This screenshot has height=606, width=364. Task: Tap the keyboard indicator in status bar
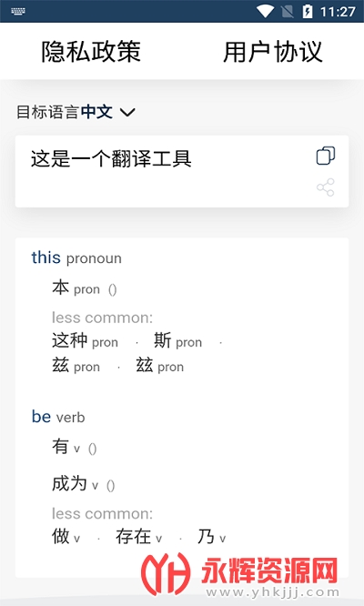point(18,11)
